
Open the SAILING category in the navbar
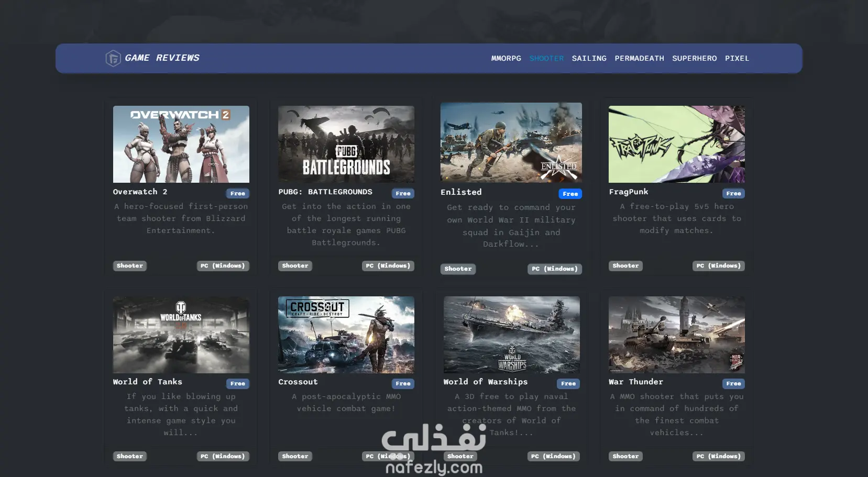point(589,58)
